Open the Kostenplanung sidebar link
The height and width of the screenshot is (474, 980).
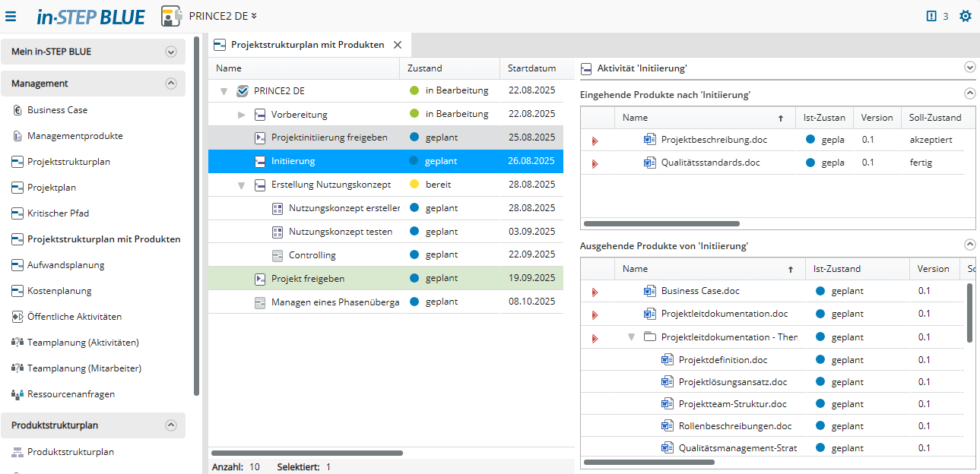(x=59, y=291)
